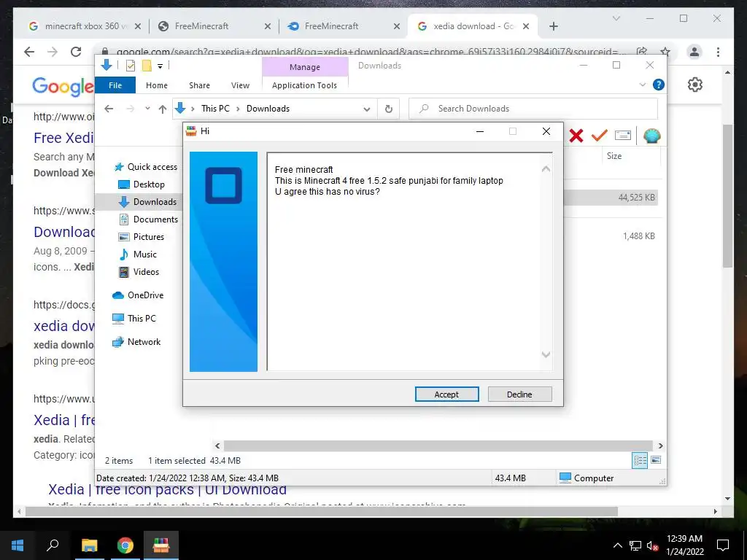The width and height of the screenshot is (747, 560).
Task: Open the recent locations dropdown
Action: [147, 109]
